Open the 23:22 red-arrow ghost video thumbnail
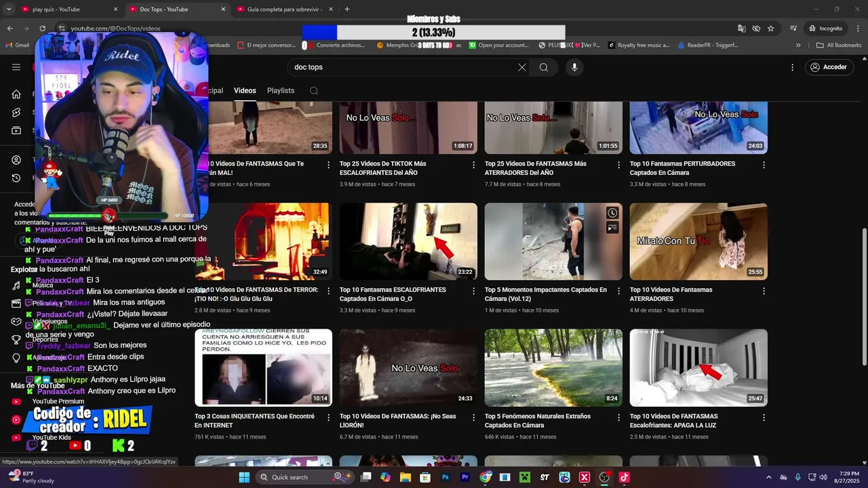Image resolution: width=868 pixels, height=488 pixels. point(408,241)
